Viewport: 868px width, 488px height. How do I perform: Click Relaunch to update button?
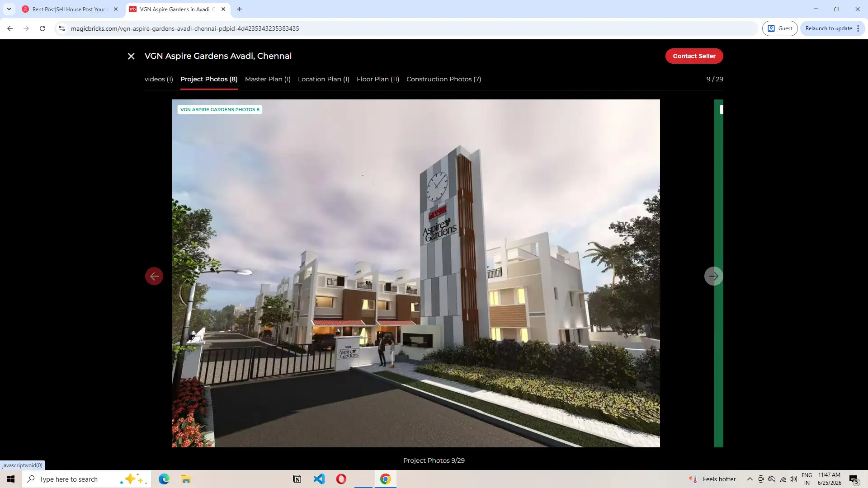click(x=828, y=28)
